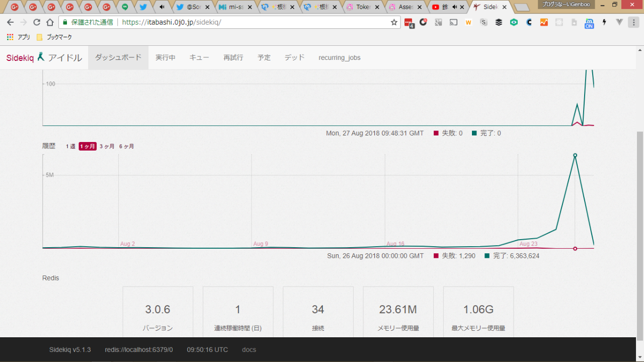This screenshot has height=362, width=644.
Task: Switch to the Twitter @Sor browser tab
Action: coord(193,7)
